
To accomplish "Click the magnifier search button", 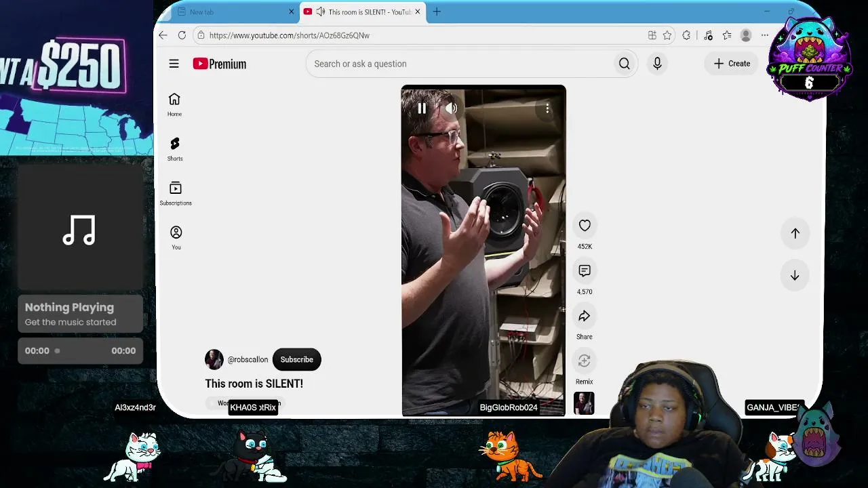I will coord(625,64).
